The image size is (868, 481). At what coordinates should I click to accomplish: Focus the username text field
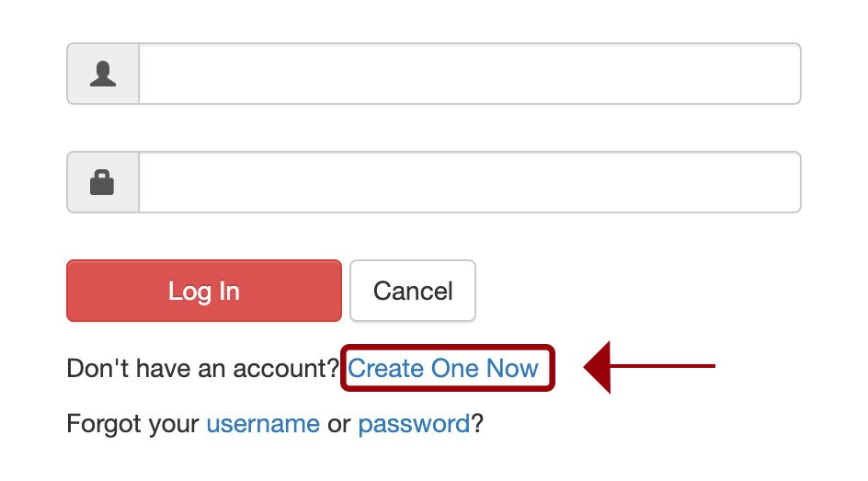[x=470, y=74]
